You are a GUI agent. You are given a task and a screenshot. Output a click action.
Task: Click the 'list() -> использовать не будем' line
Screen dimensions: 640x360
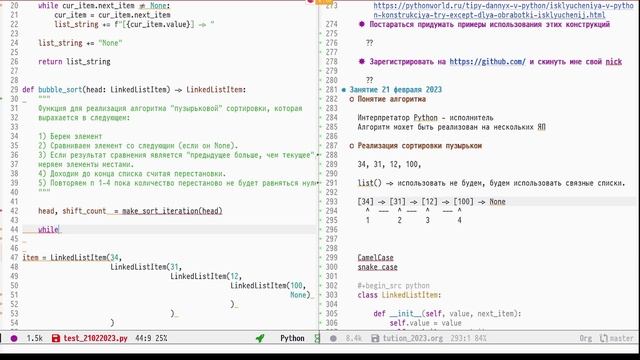tap(491, 183)
